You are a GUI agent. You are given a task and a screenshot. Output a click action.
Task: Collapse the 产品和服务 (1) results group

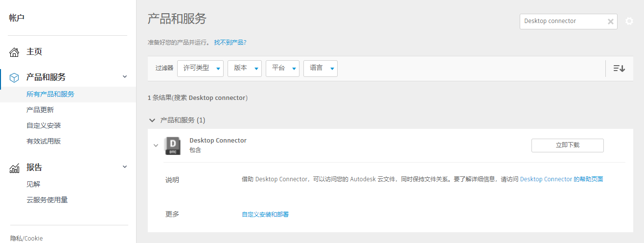pyautogui.click(x=152, y=120)
